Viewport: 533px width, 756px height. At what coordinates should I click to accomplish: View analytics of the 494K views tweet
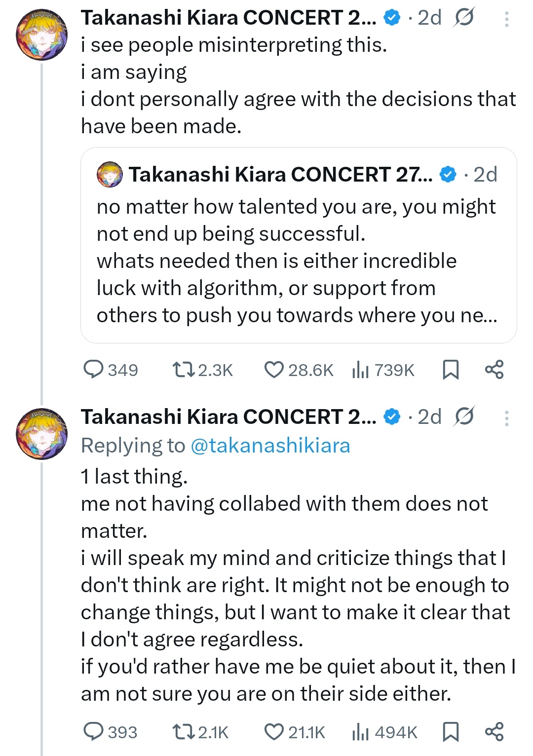(361, 732)
